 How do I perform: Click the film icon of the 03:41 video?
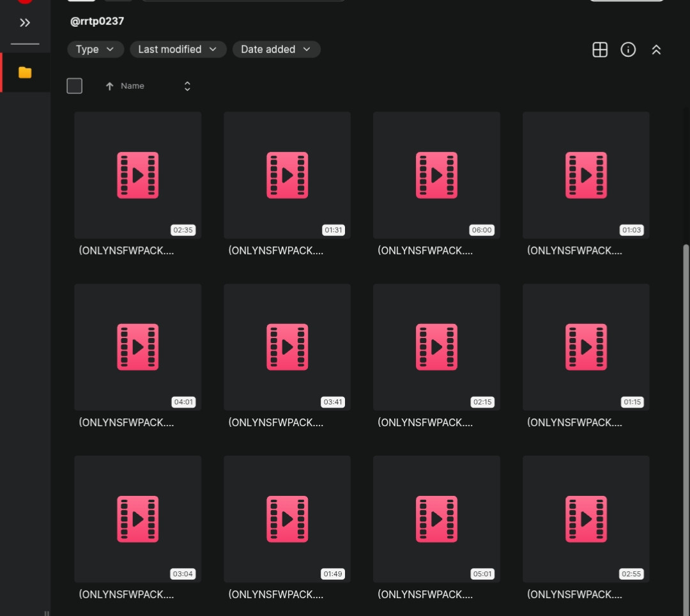coord(287,347)
